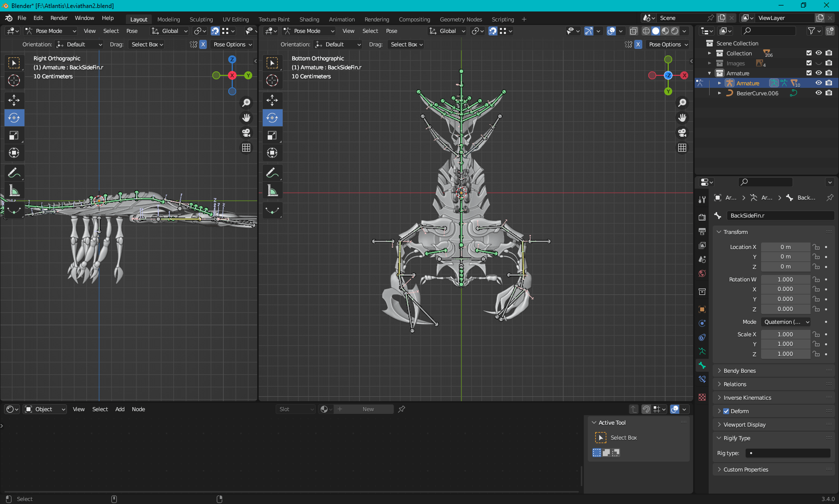
Task: Adjust the Scale X value slider
Action: 786,334
